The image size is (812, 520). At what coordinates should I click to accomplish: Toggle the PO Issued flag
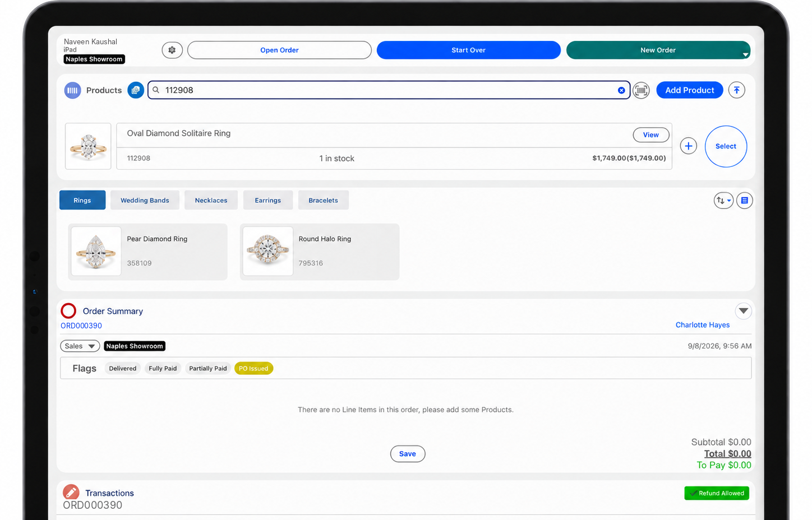click(253, 369)
